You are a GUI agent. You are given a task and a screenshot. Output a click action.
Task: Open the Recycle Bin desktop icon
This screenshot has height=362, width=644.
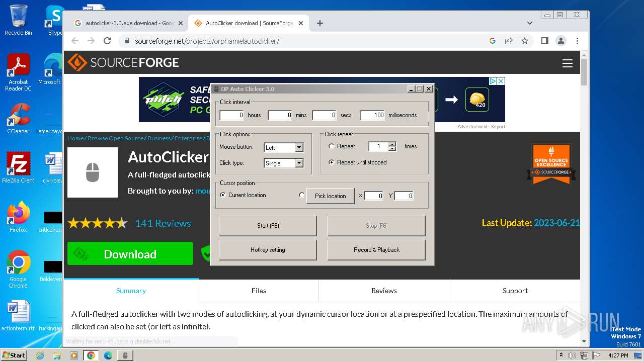click(x=18, y=20)
